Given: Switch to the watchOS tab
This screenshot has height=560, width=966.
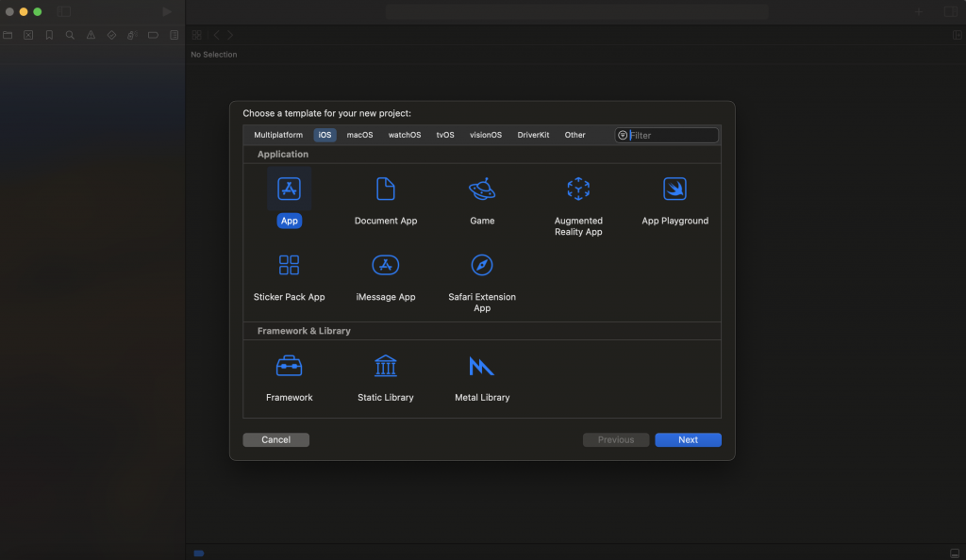Looking at the screenshot, I should [404, 135].
